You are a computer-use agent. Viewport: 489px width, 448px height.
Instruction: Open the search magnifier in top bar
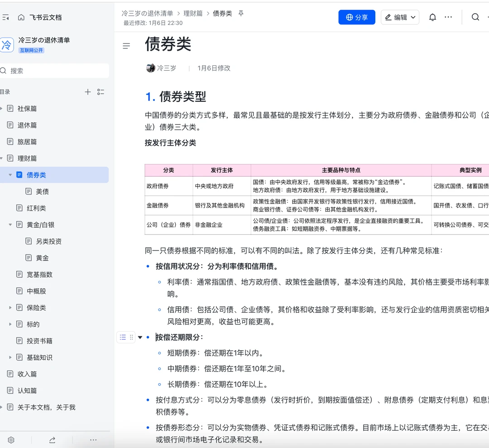tap(475, 17)
